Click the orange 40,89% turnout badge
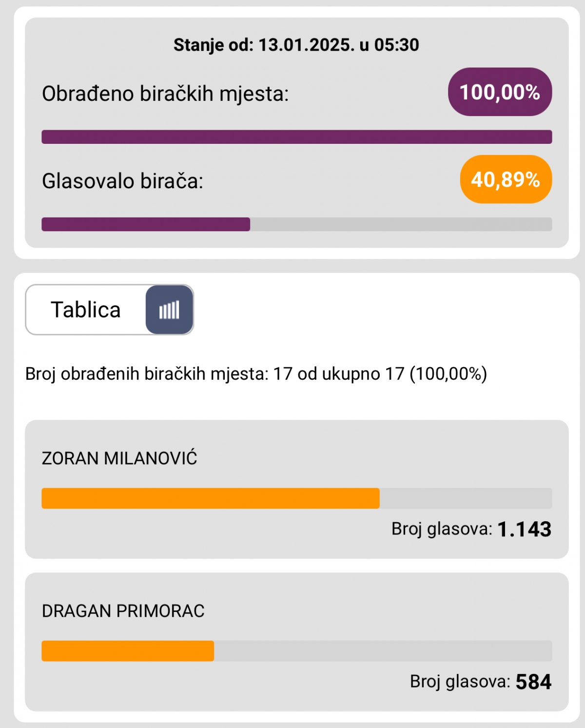Image resolution: width=585 pixels, height=728 pixels. click(506, 179)
